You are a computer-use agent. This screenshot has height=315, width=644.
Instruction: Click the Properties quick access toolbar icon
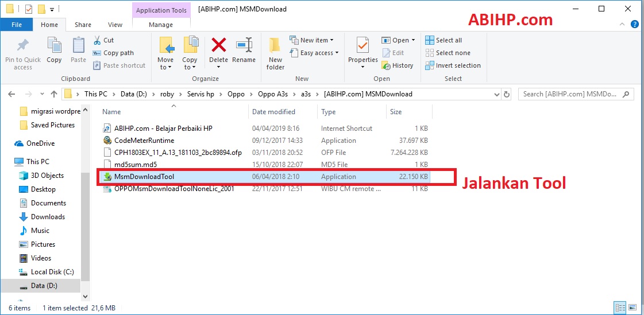coord(29,9)
